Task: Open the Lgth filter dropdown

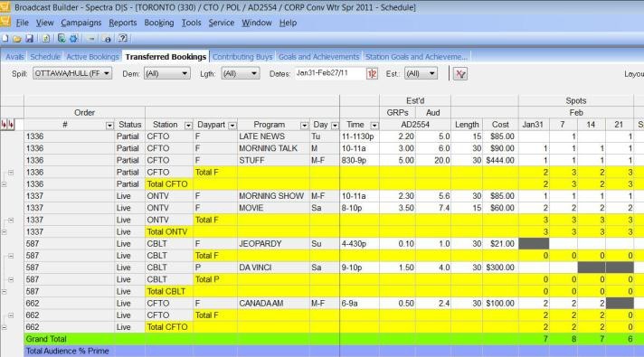Action: pos(241,73)
